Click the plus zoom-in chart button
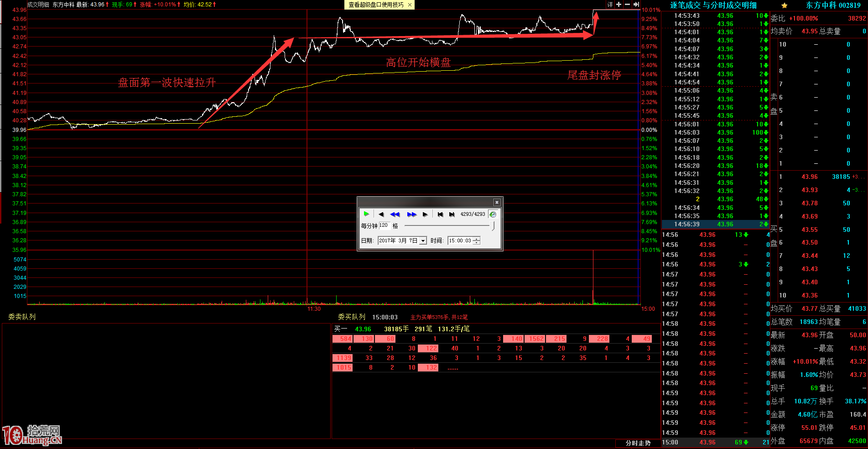 pos(619,5)
